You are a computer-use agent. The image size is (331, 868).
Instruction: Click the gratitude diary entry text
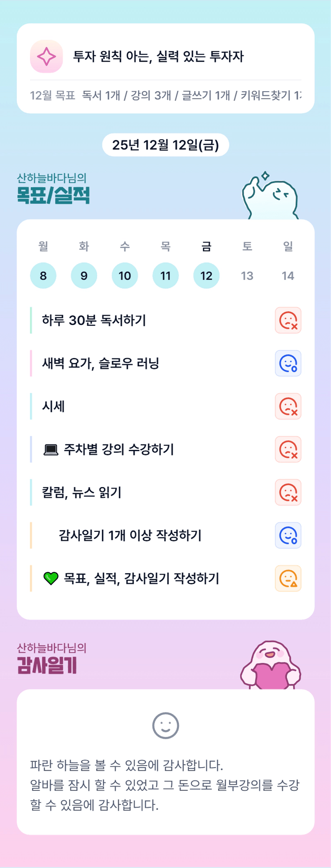(x=164, y=785)
